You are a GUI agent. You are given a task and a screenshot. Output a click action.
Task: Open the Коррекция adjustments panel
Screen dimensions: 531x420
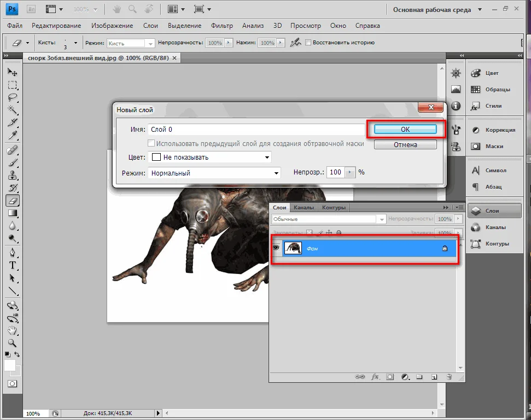(493, 130)
